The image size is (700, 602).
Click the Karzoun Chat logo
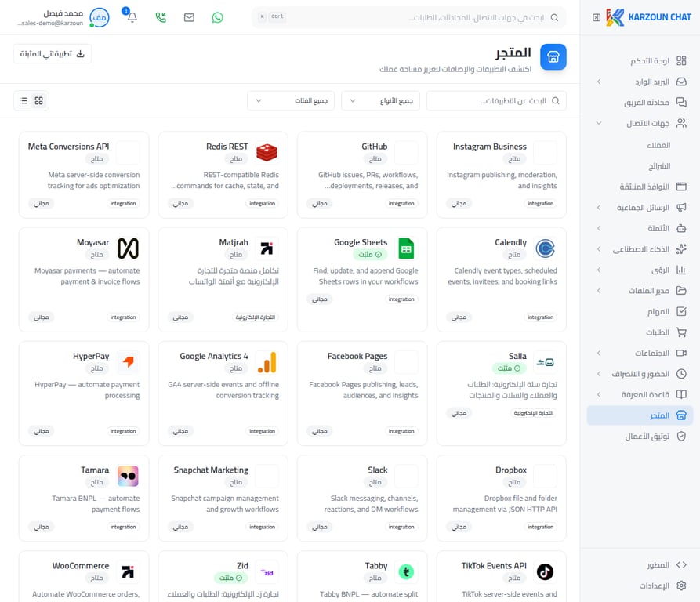pos(649,17)
